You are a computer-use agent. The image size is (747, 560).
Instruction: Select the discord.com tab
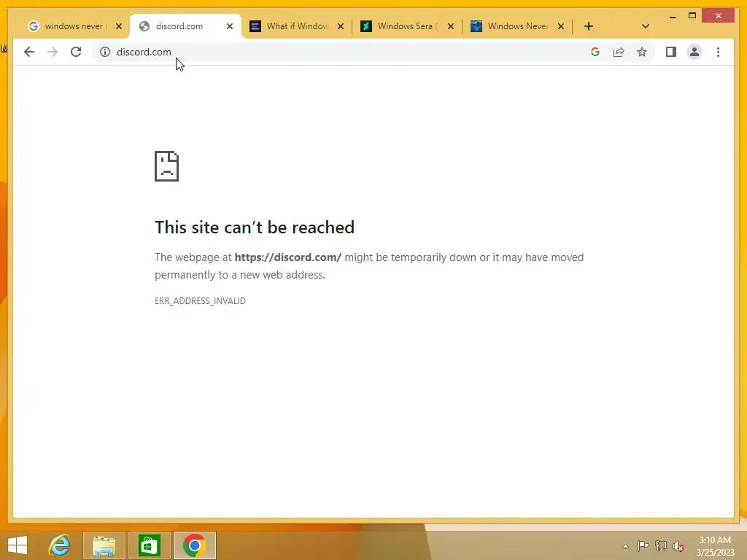(179, 26)
